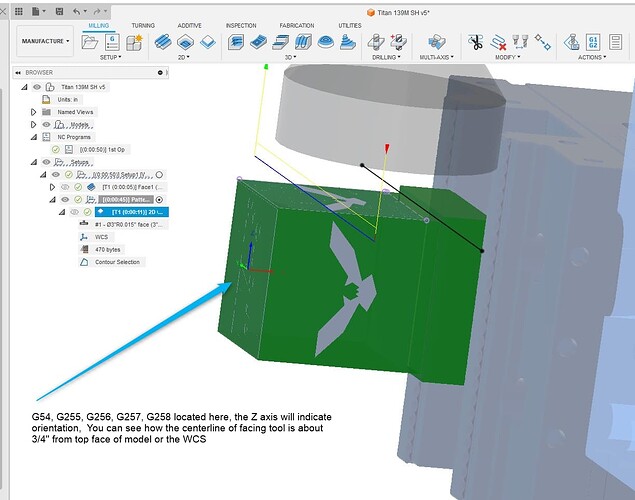Open the New Setup folder icon
The width and height of the screenshot is (635, 500).
tap(89, 42)
